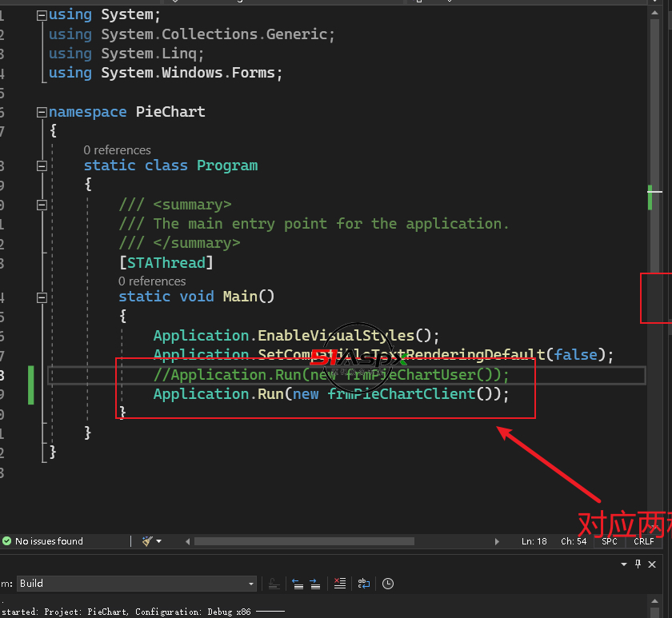Click the CRLF line ending indicator
Viewport: 672px width, 618px height.
(643, 541)
